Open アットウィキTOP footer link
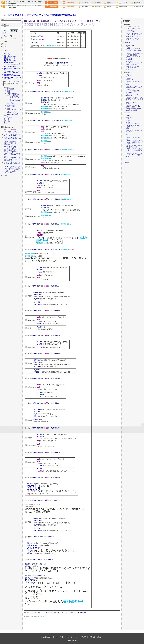The image size is (144, 644). click(x=72, y=637)
